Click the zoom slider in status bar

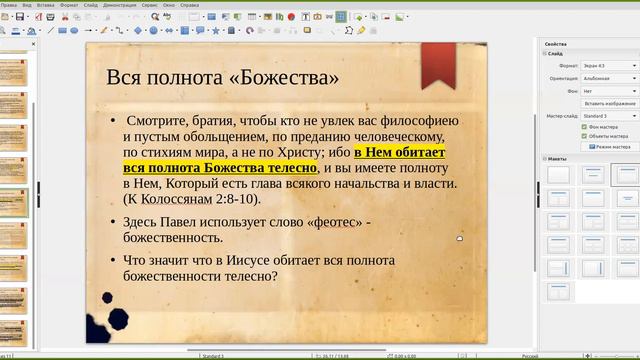pos(617,356)
